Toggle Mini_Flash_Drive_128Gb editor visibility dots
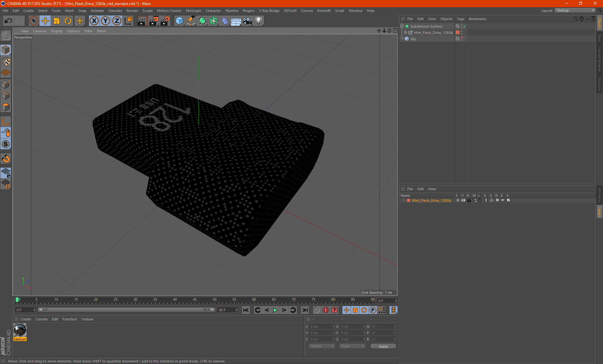Image resolution: width=603 pixels, height=364 pixels. pos(462,33)
